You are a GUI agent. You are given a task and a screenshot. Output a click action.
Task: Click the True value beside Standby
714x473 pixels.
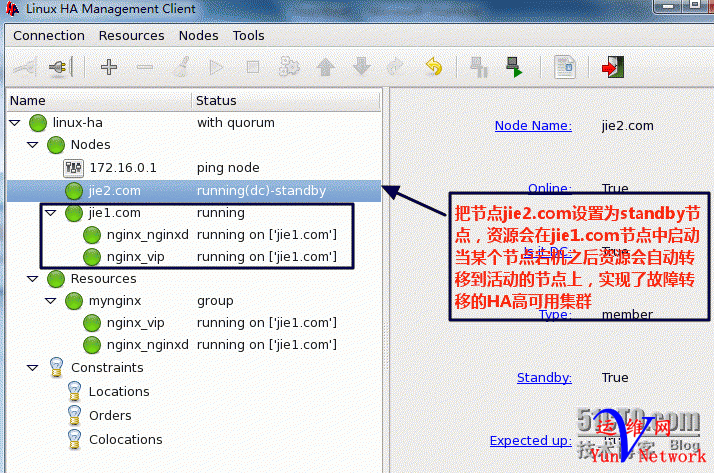(x=615, y=378)
